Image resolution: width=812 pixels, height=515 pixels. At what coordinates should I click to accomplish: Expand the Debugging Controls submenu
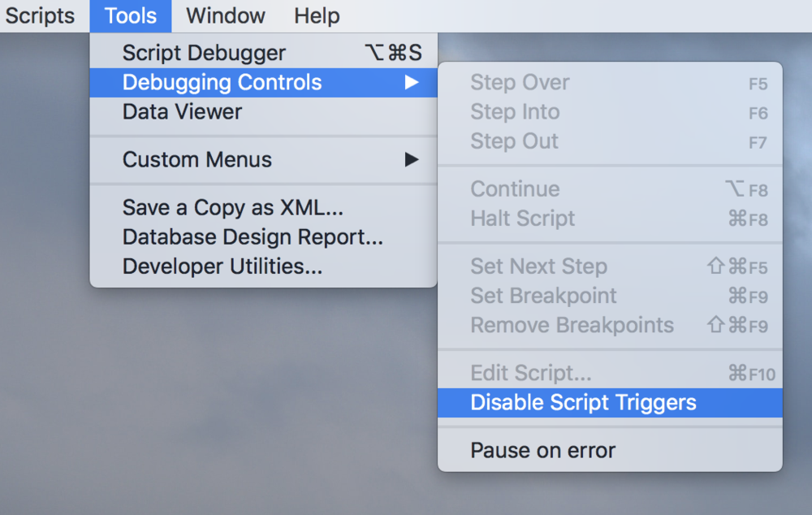click(222, 82)
